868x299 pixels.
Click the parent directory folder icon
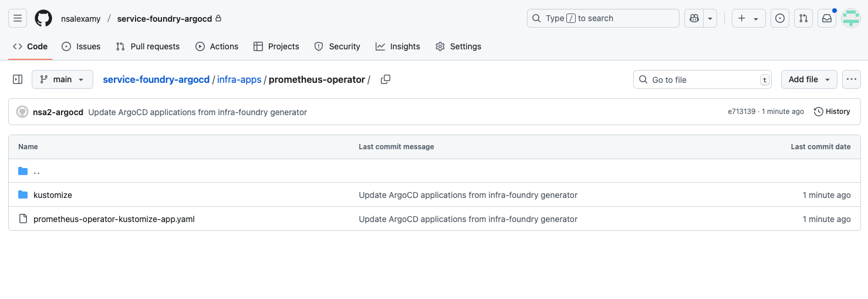click(23, 171)
